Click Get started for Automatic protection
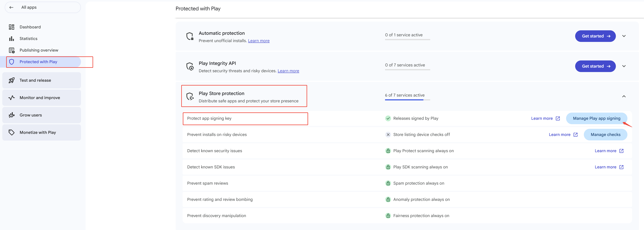 [x=595, y=36]
